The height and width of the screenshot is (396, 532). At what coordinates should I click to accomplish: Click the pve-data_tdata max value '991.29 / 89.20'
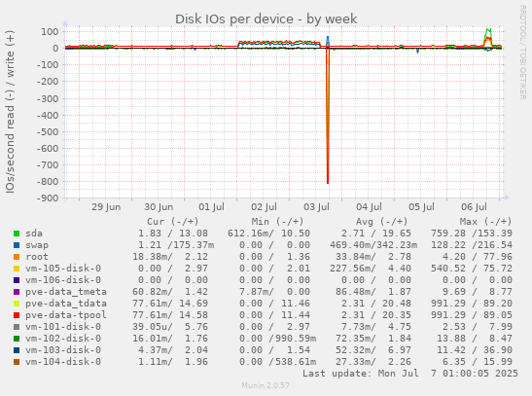pos(472,304)
